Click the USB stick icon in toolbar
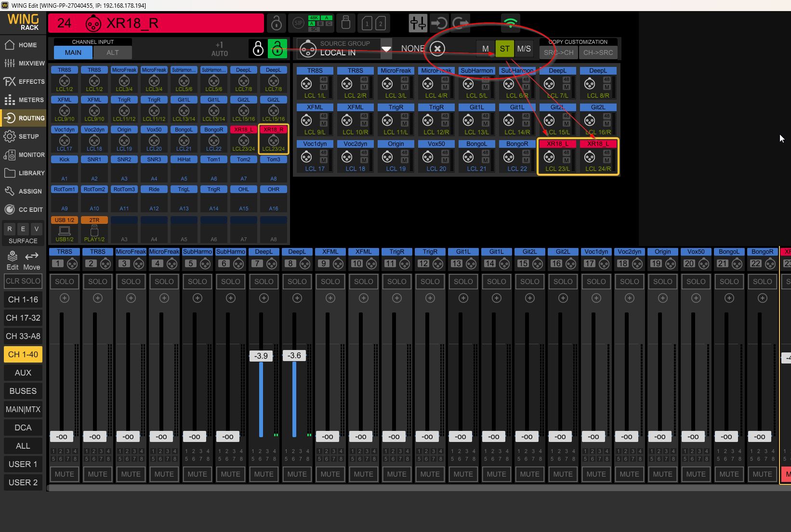This screenshot has width=791, height=532. 345,23
